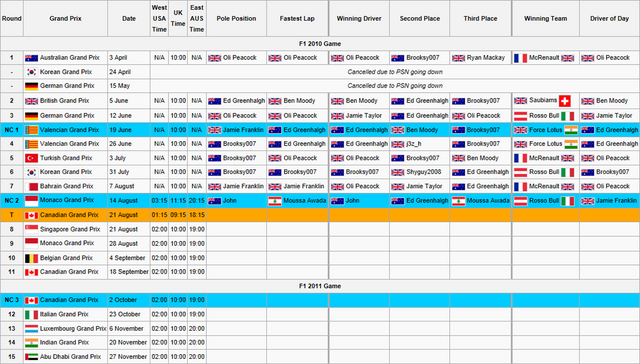Click the Swiss flag next to Saubiams
640x364 pixels.
[565, 101]
